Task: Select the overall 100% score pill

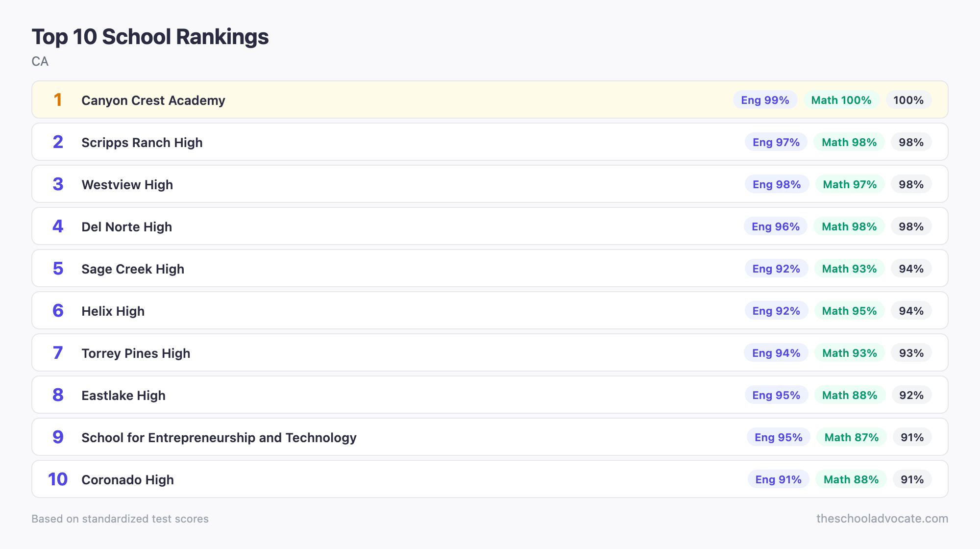Action: (909, 100)
